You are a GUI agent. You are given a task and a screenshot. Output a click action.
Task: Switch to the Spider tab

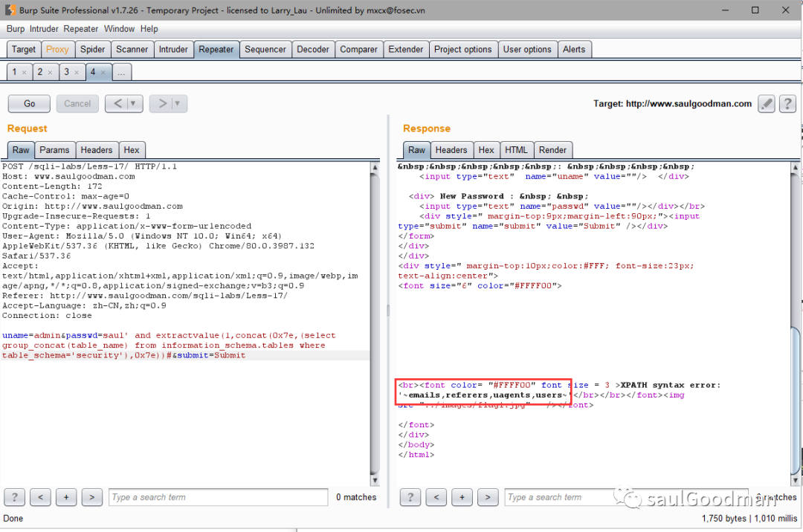click(x=93, y=50)
